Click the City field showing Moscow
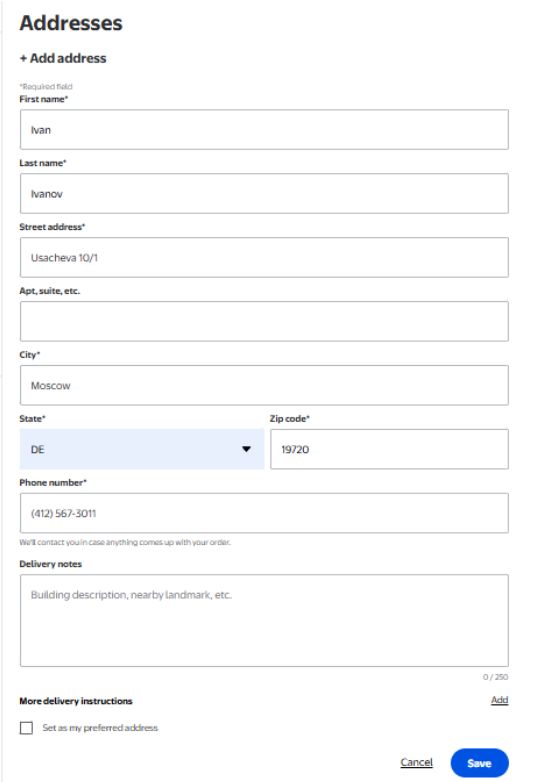 pyautogui.click(x=264, y=385)
